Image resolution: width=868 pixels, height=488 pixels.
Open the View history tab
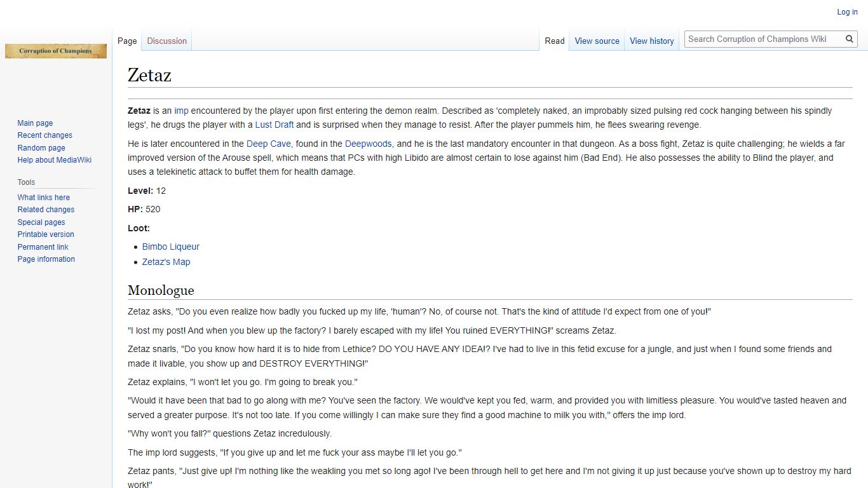point(651,41)
